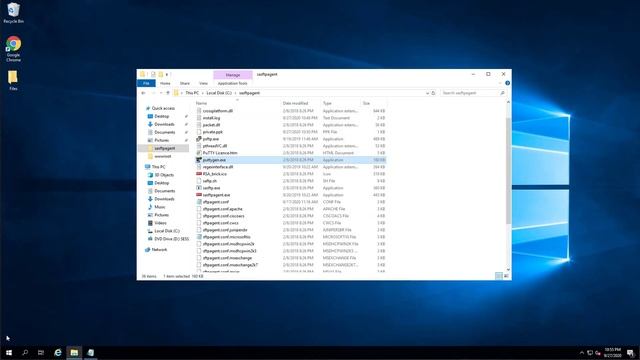Click the Back arrow in Explorer

[x=143, y=93]
